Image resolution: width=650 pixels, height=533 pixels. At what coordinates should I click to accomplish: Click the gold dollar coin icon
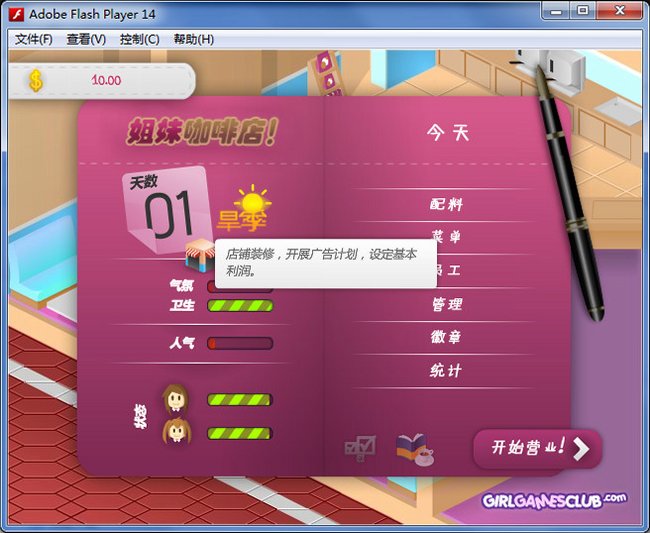(36, 80)
